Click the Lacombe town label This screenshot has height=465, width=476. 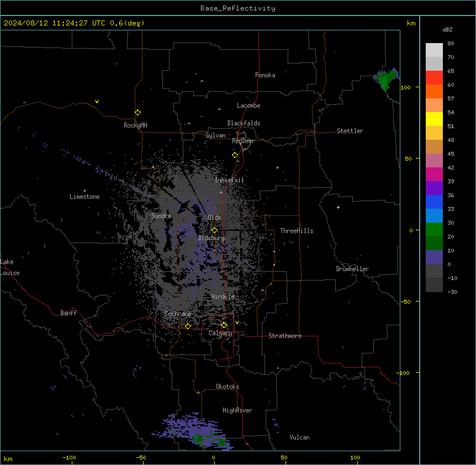click(x=248, y=105)
